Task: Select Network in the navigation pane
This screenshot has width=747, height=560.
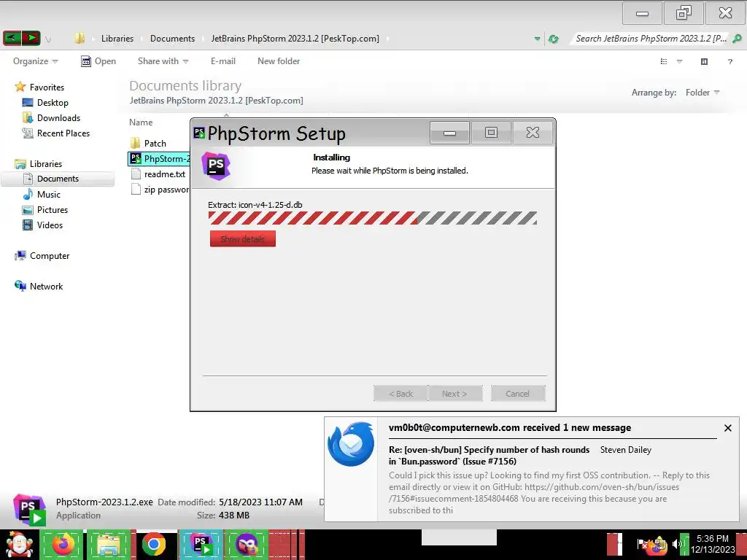Action: [x=46, y=286]
